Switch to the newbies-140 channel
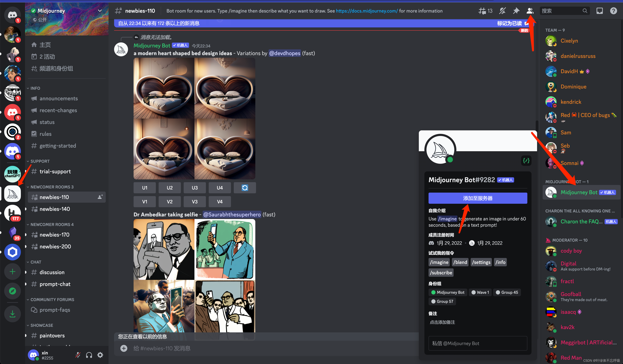 pos(55,209)
